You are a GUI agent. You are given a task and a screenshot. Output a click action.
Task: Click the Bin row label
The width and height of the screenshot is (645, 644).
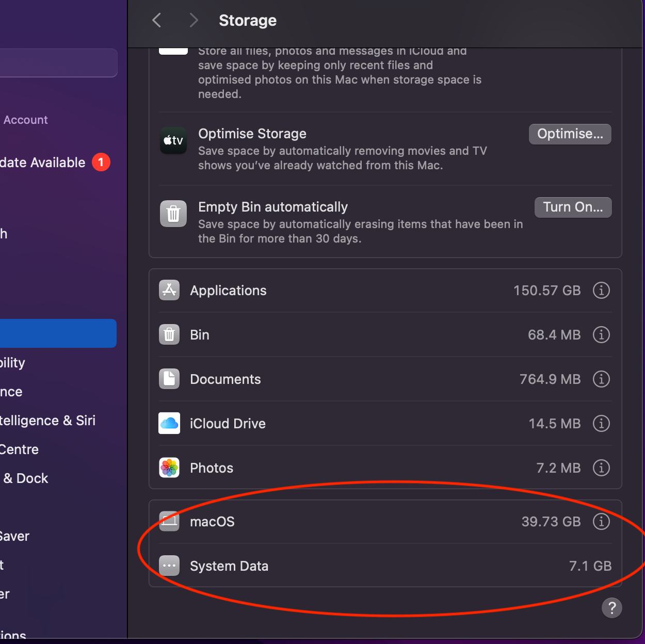[x=200, y=335]
